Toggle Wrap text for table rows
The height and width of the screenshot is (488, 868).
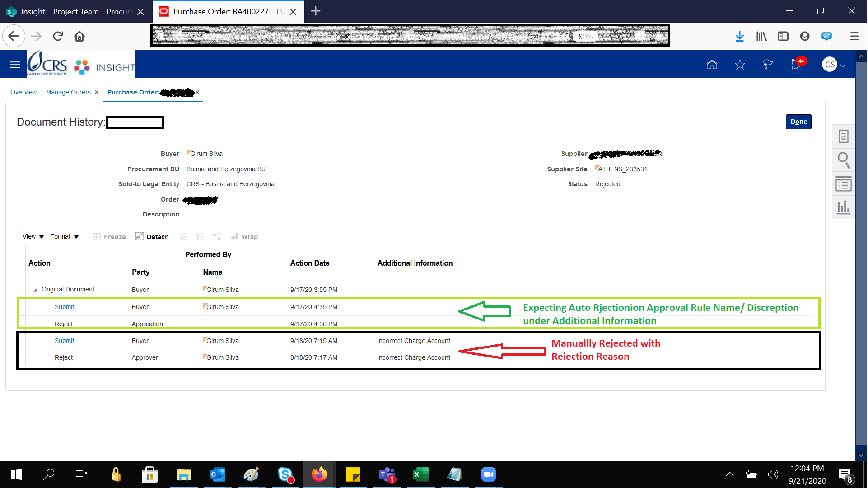244,236
